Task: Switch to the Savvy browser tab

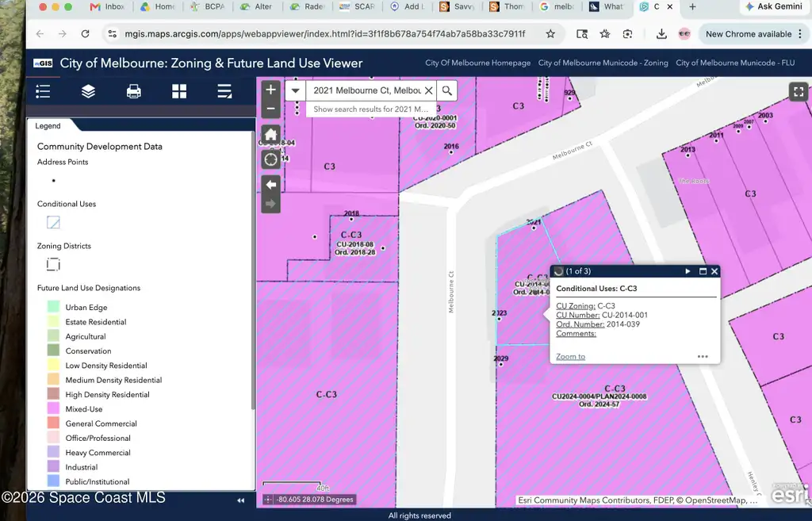Action: [x=458, y=6]
